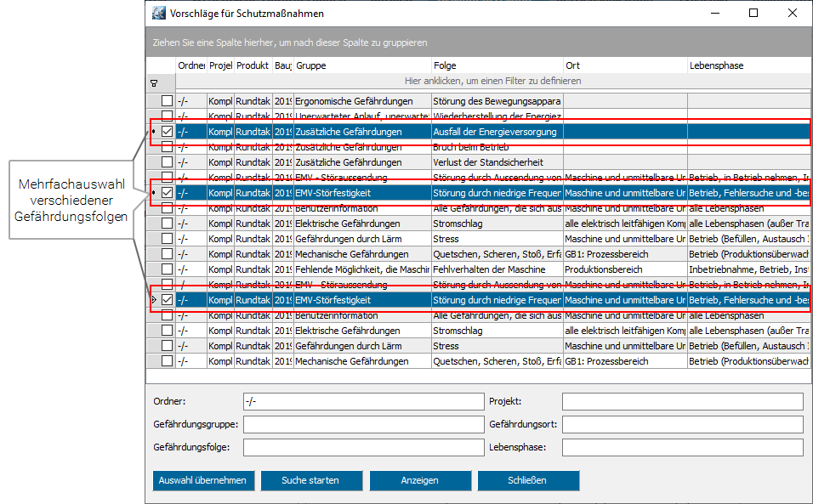
Task: Click into the Projekt text field
Action: [682, 401]
